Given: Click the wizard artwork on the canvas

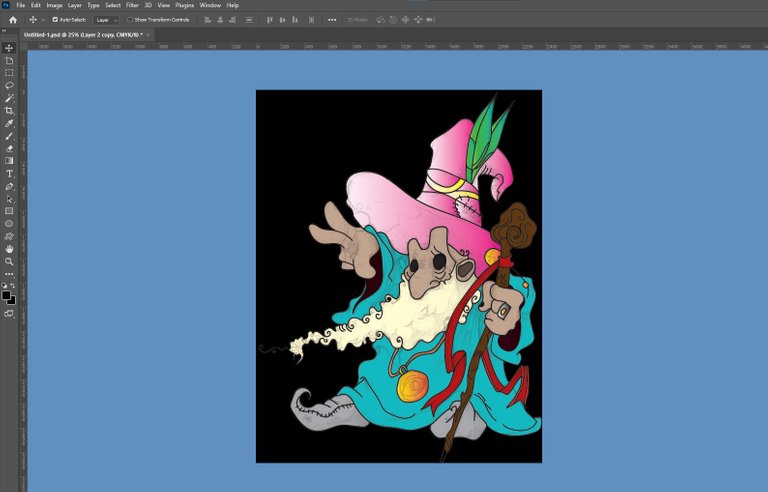Looking at the screenshot, I should [x=399, y=276].
